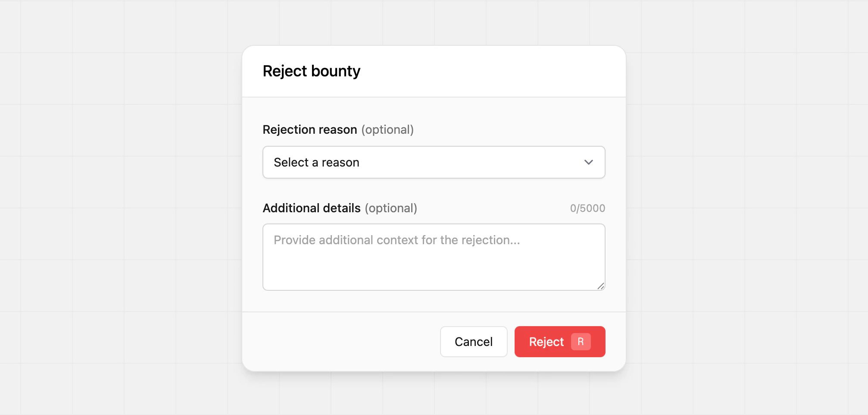Click the textarea resize handle
Image resolution: width=868 pixels, height=415 pixels.
(602, 286)
